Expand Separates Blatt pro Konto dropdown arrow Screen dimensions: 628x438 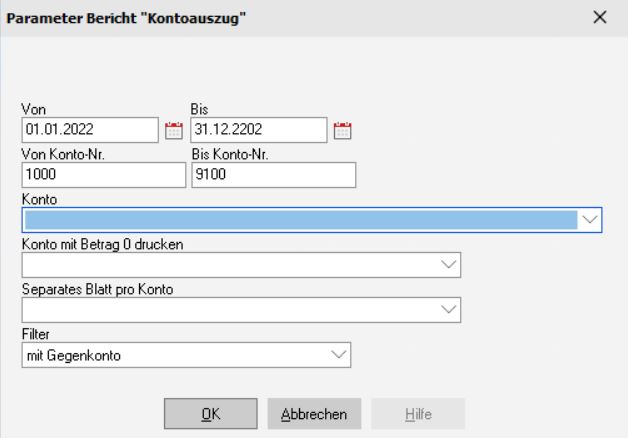(x=448, y=310)
